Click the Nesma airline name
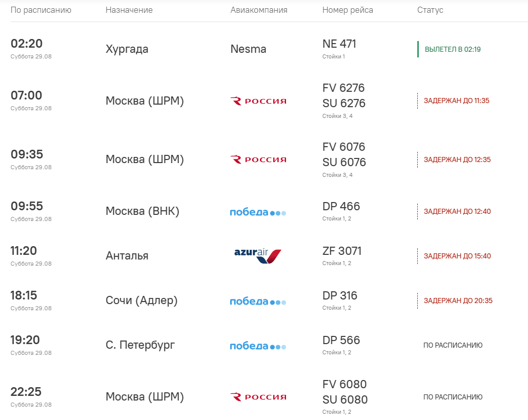Viewport: 528px width, 420px height. (x=248, y=49)
